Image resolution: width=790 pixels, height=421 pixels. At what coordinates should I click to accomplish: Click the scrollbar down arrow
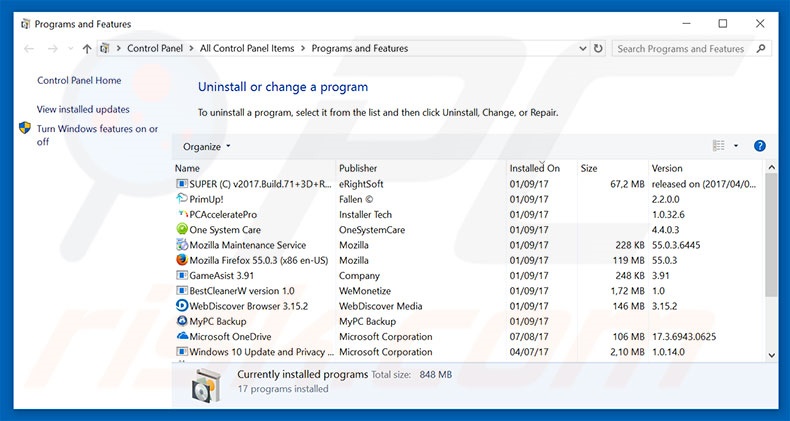click(x=771, y=355)
